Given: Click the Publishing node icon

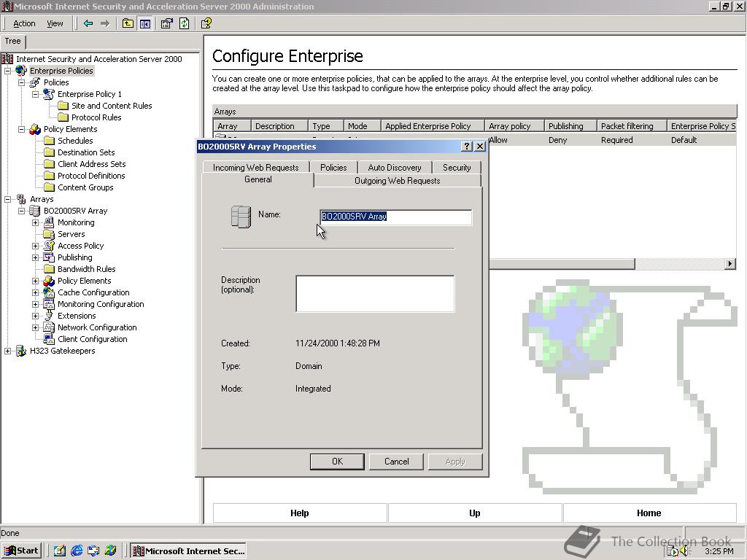Looking at the screenshot, I should click(49, 257).
